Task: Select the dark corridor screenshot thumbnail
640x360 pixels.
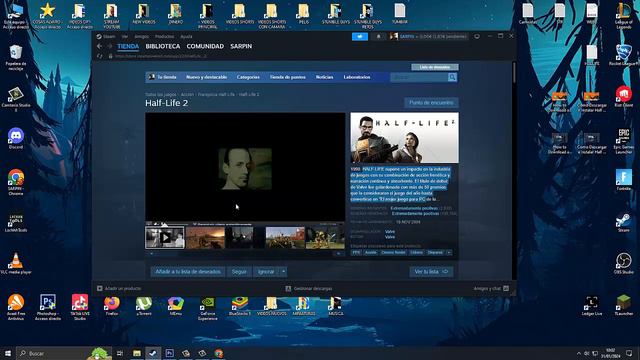Action: coord(245,238)
